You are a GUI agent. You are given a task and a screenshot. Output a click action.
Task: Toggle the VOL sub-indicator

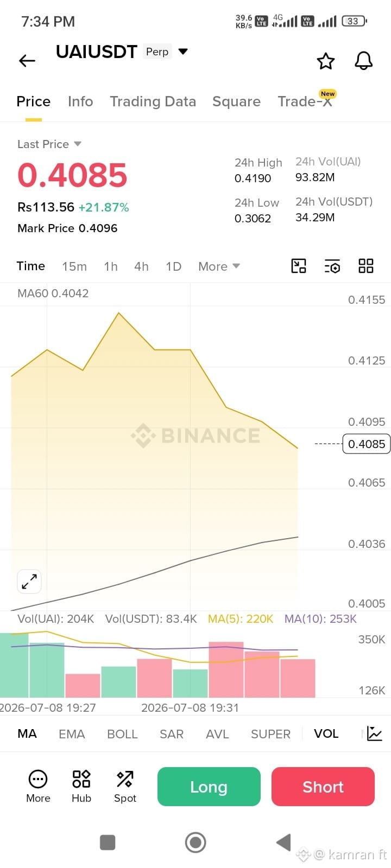[326, 733]
